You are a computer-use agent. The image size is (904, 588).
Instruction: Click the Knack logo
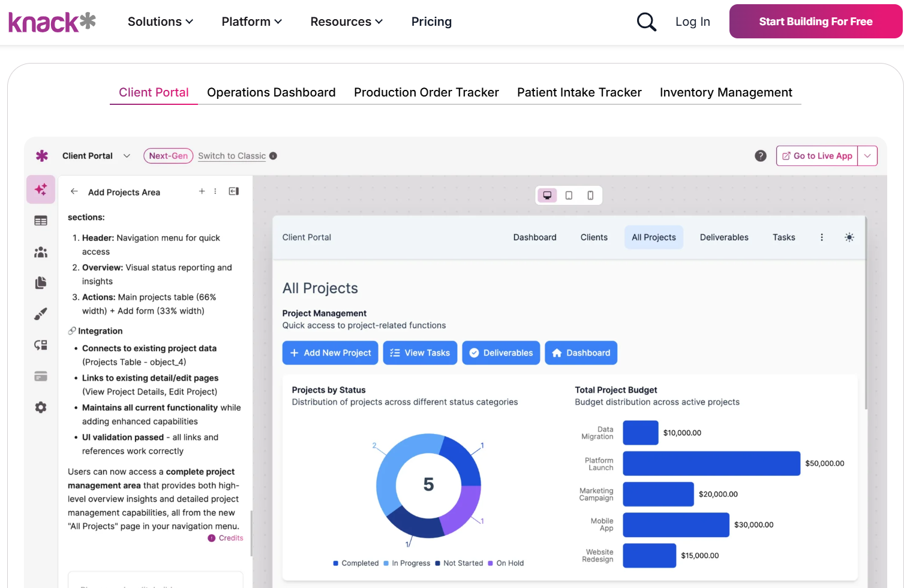click(x=52, y=22)
